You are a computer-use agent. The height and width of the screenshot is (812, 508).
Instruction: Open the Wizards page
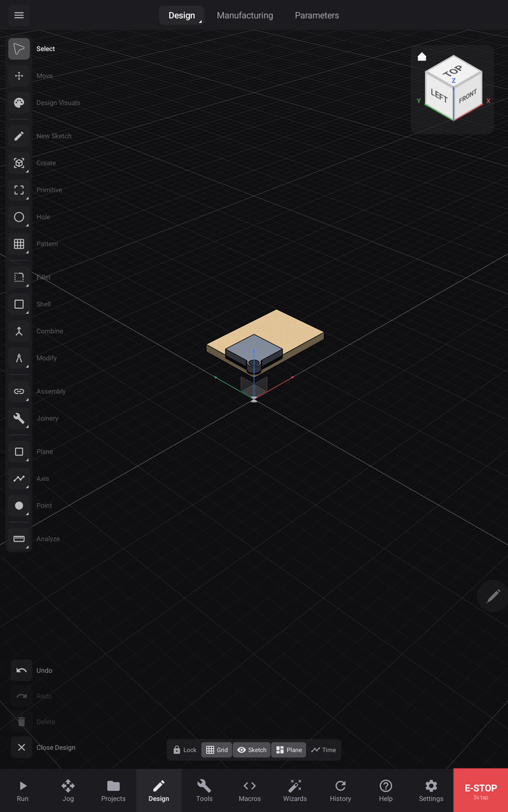tap(295, 790)
